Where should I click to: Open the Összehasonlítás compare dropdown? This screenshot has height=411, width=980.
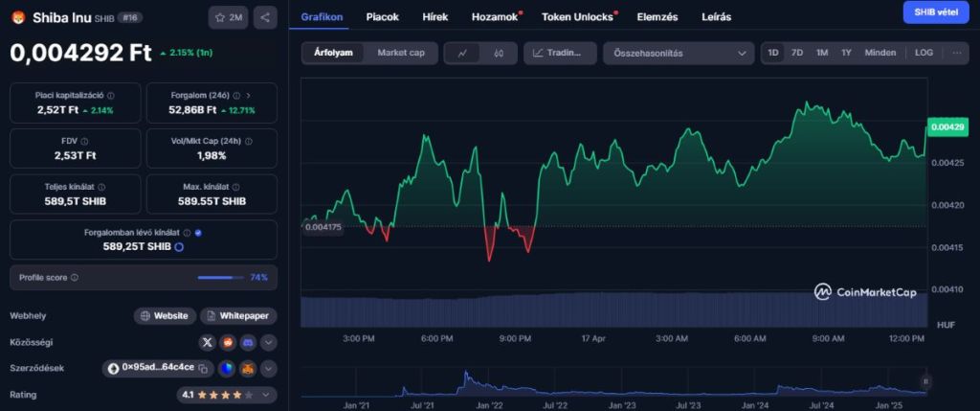tap(679, 54)
